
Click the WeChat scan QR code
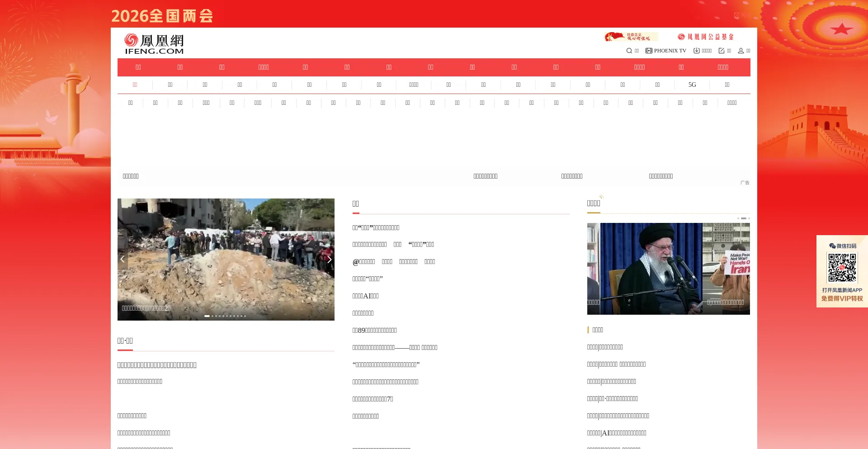[x=842, y=268]
